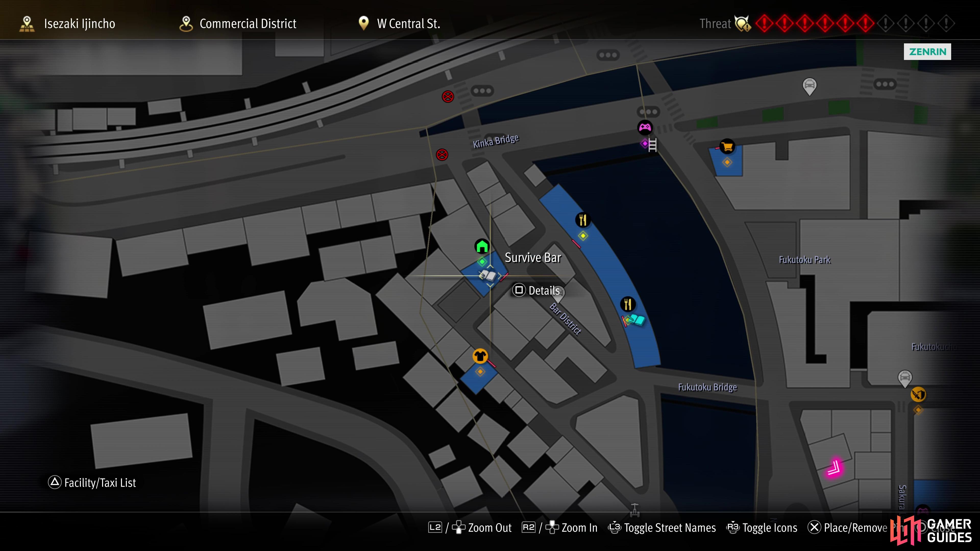The height and width of the screenshot is (551, 980).
Task: Open Details for Survive Bar
Action: point(536,291)
